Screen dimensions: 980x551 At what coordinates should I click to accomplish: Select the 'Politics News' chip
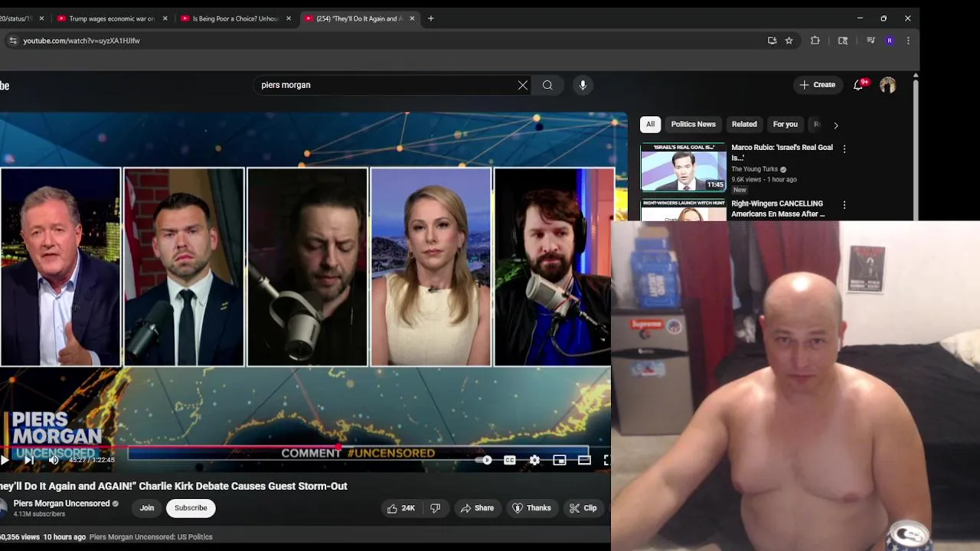tap(693, 124)
